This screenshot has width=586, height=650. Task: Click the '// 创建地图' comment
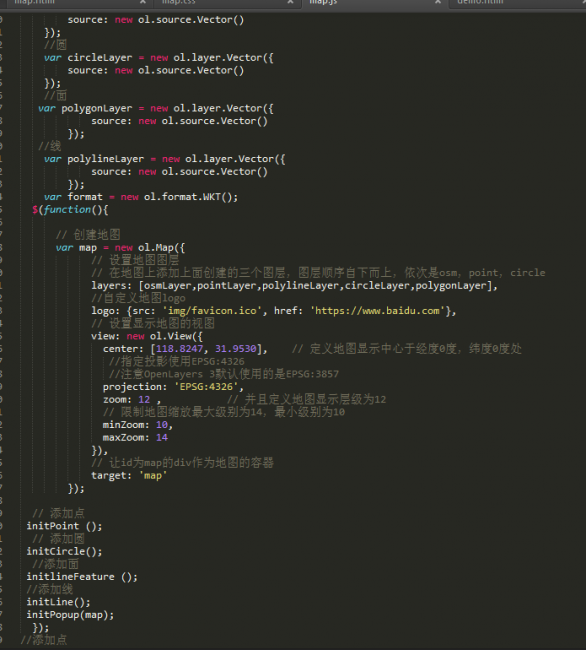point(88,235)
